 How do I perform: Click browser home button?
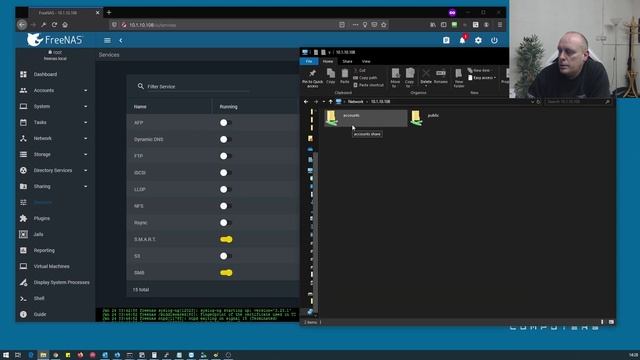point(65,24)
